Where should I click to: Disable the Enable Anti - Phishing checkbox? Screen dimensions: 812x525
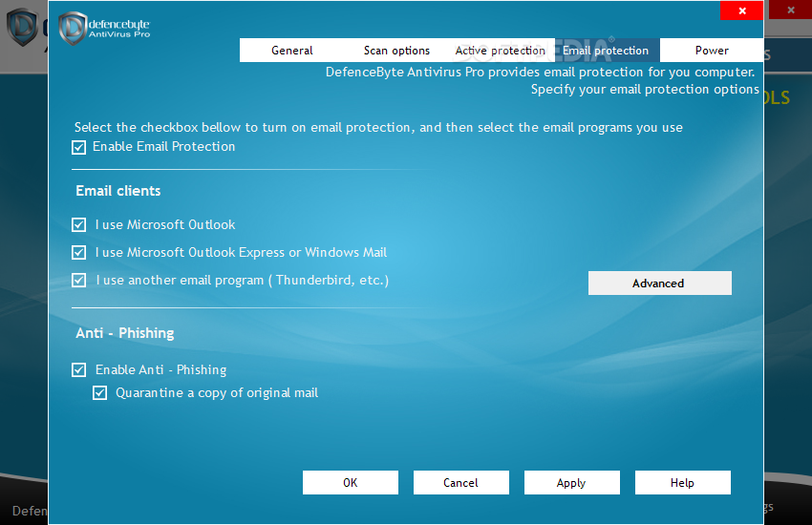click(x=78, y=369)
